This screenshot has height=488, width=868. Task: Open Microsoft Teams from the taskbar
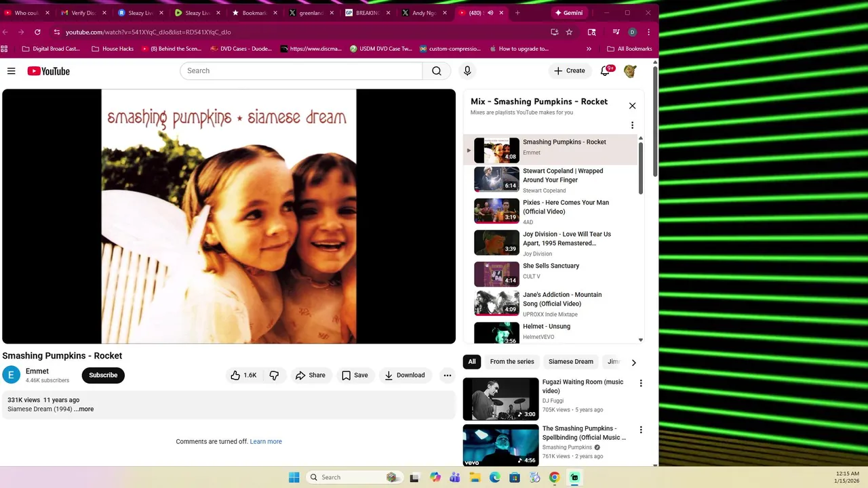pos(455,477)
